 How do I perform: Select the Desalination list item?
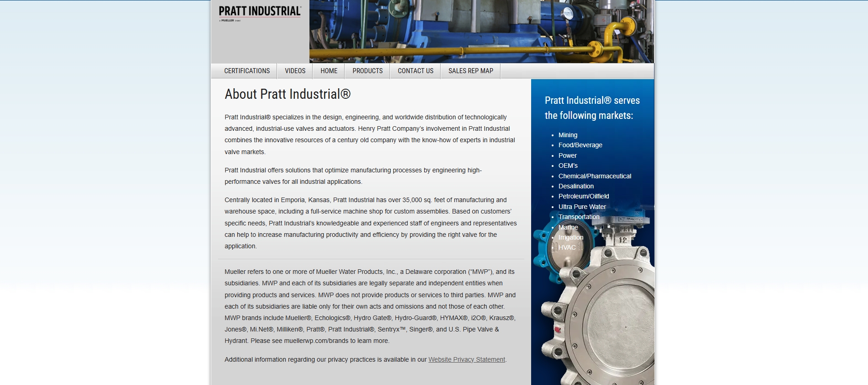pyautogui.click(x=576, y=186)
